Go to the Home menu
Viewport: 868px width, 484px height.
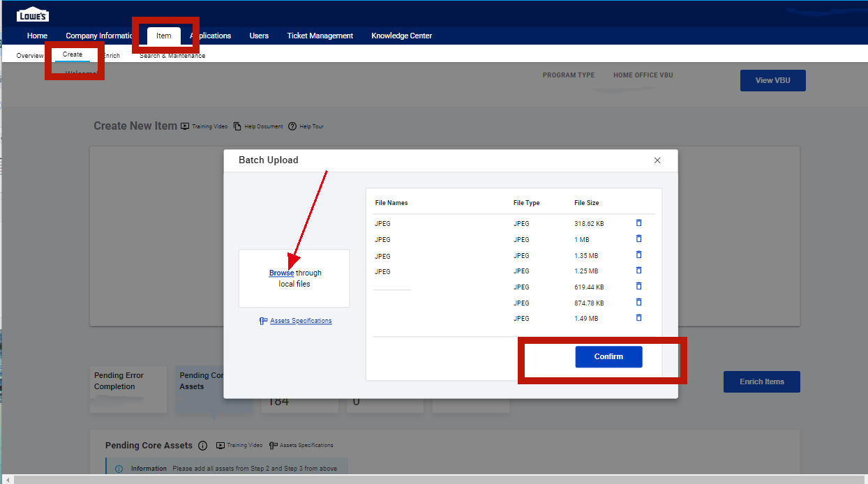pyautogui.click(x=37, y=36)
